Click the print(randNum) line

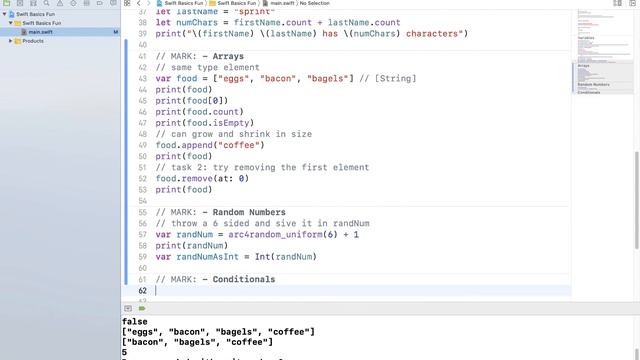pyautogui.click(x=191, y=245)
